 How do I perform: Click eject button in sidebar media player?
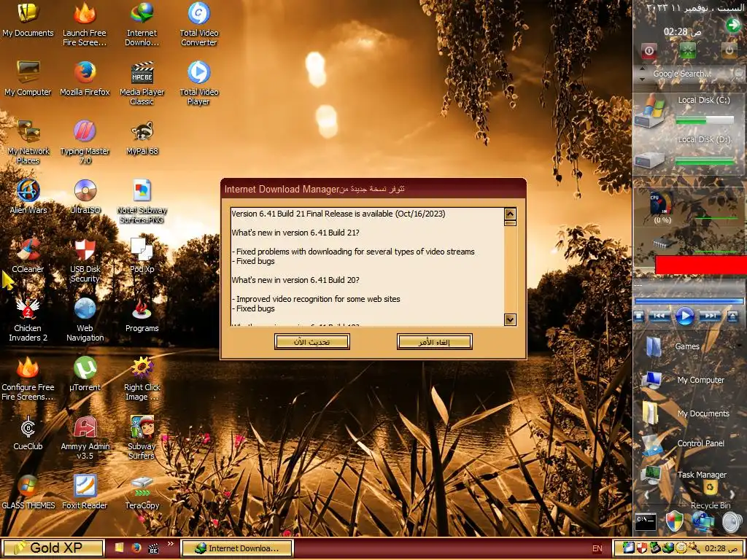point(732,316)
